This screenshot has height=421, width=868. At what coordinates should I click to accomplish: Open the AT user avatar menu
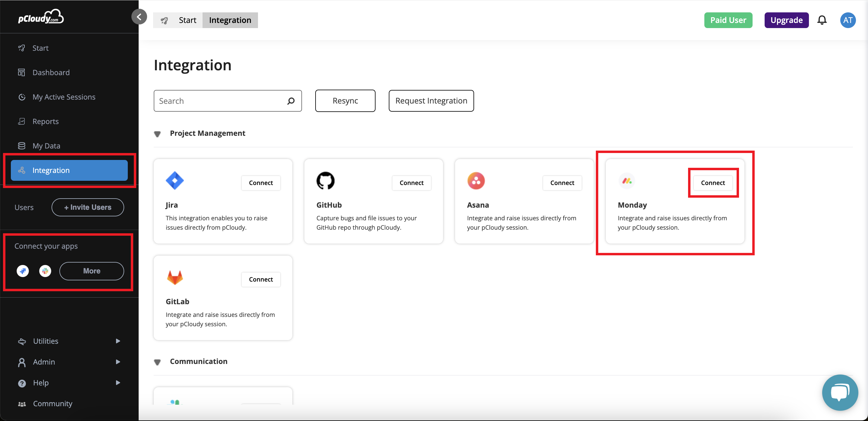click(848, 20)
